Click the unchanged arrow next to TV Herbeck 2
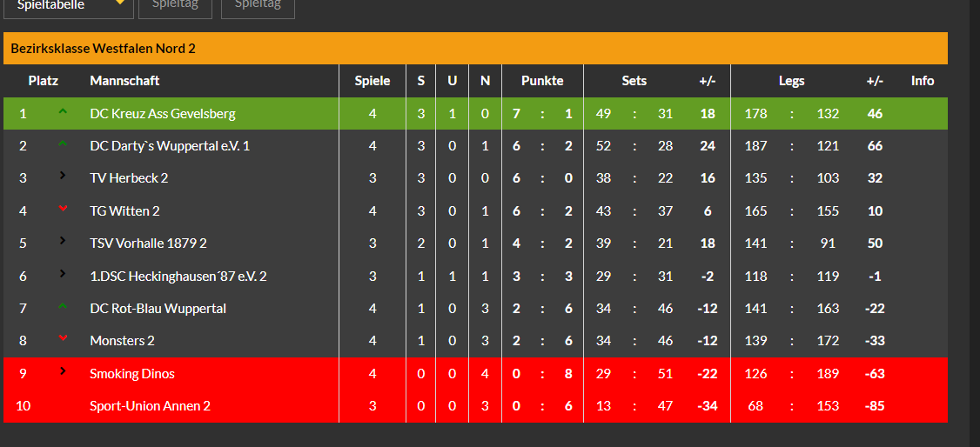This screenshot has height=447, width=980. [63, 176]
